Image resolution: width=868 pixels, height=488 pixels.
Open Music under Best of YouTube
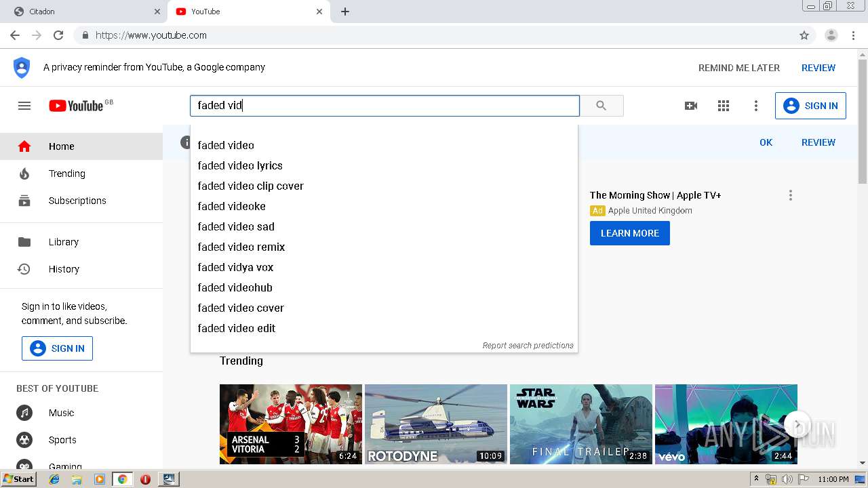81,413
